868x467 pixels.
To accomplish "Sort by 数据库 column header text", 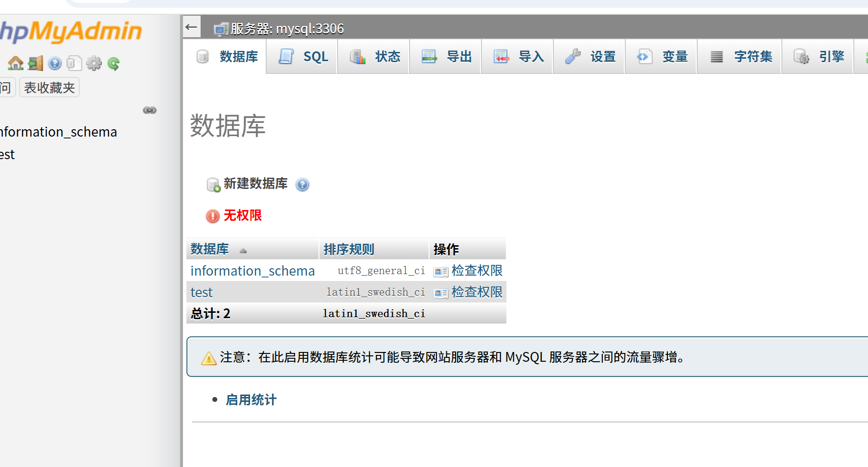I will [209, 249].
